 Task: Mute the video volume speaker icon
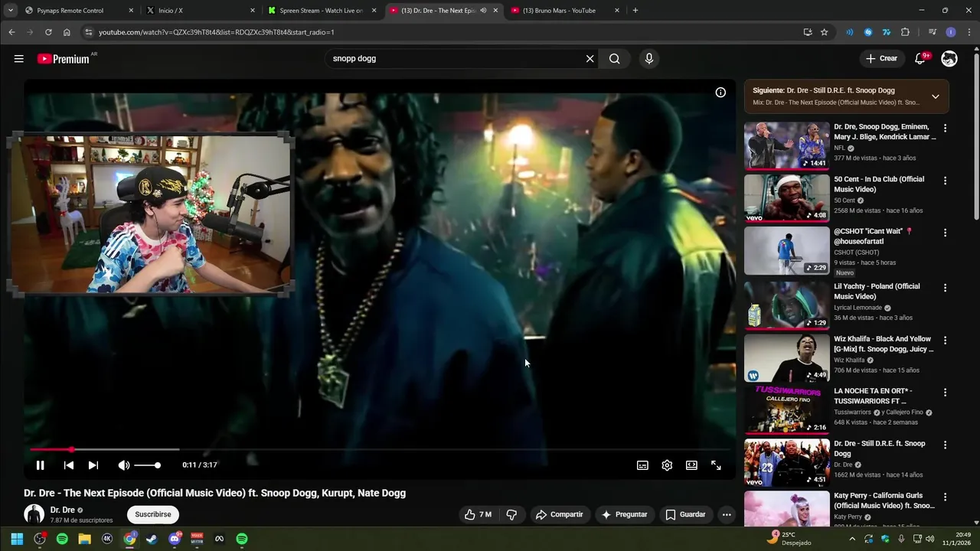(x=123, y=465)
